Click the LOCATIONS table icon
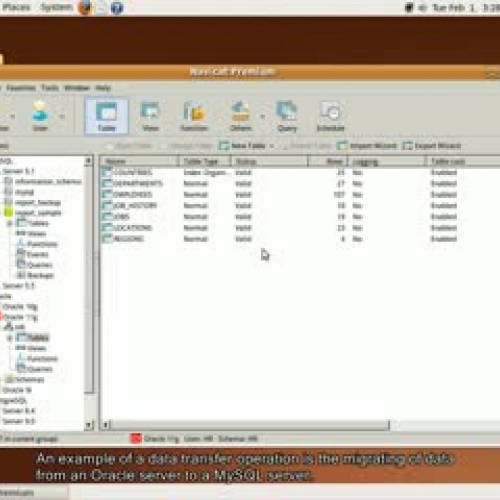The width and height of the screenshot is (500, 500). click(x=107, y=228)
